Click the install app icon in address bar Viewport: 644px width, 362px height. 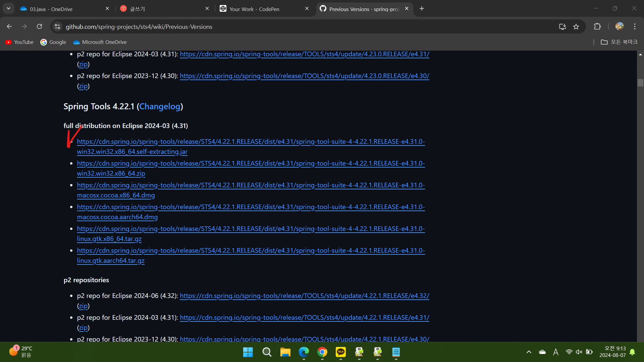562,26
